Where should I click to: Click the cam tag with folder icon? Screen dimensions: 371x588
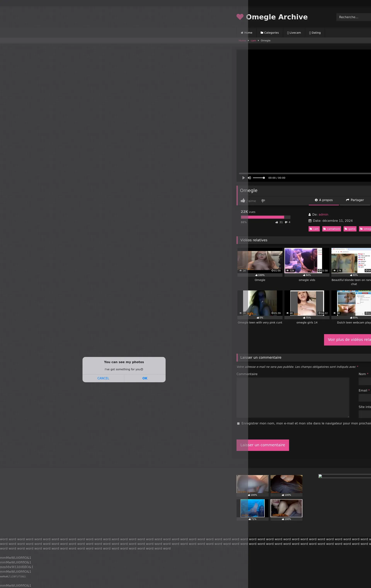point(314,229)
